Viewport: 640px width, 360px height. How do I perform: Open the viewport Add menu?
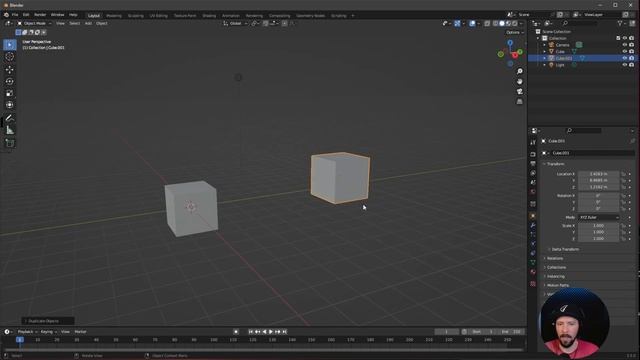click(88, 24)
